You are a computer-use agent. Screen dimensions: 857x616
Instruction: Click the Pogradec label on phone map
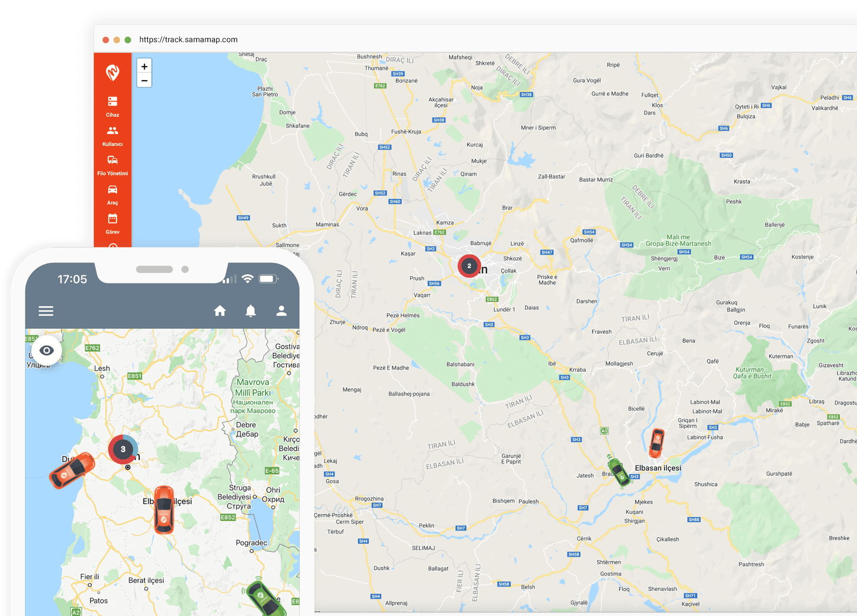[251, 543]
